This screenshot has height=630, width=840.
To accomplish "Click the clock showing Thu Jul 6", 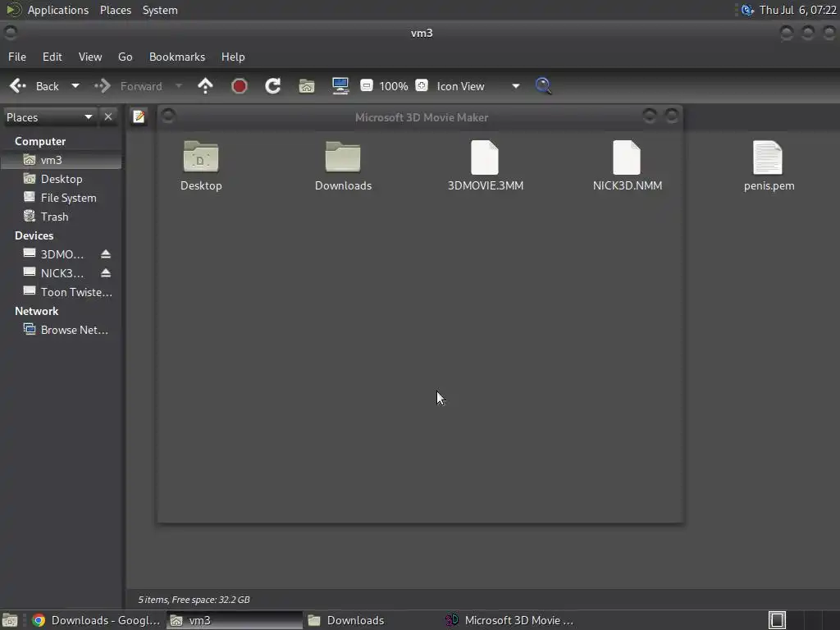I will [797, 10].
